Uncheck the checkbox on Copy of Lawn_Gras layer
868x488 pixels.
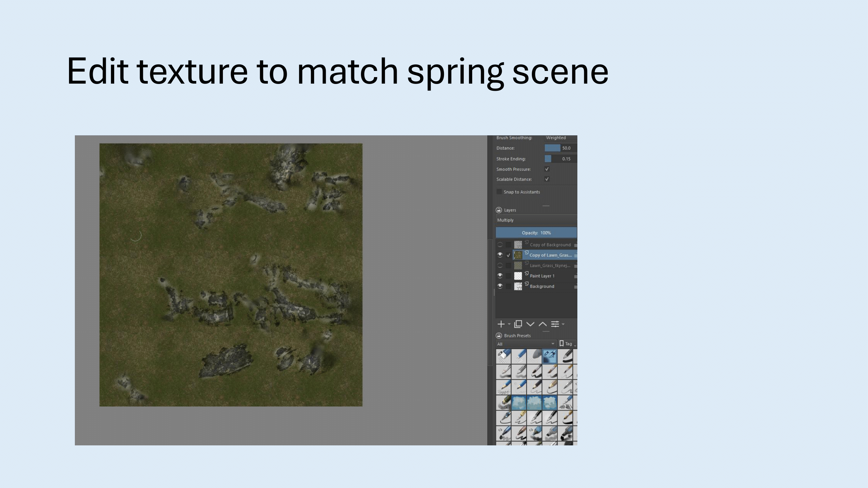pos(508,255)
